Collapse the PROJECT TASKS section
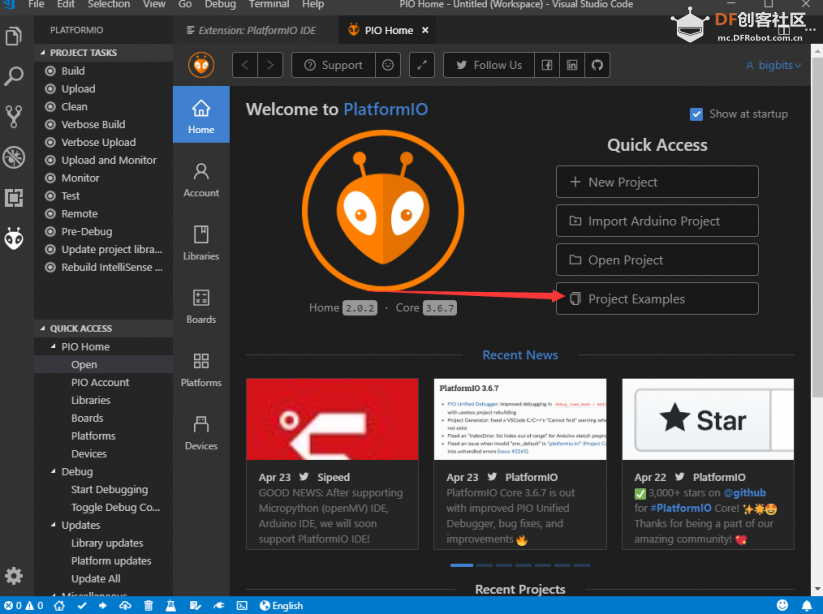Screen dimensions: 823x614 click(x=43, y=52)
